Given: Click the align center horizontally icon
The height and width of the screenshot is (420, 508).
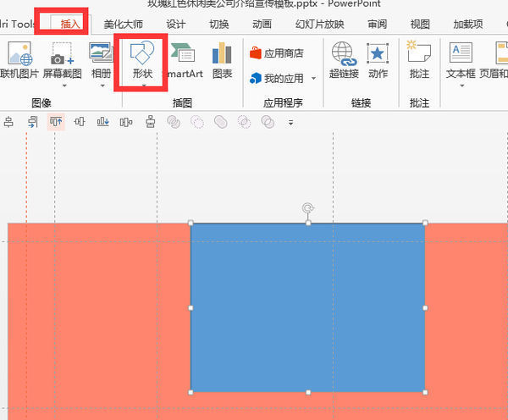Looking at the screenshot, I should (8, 122).
